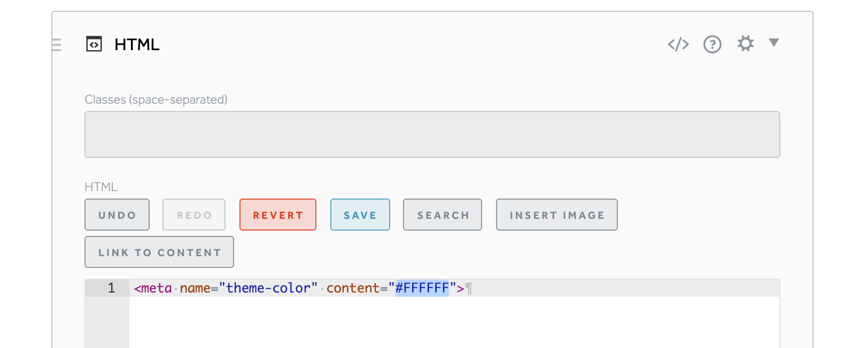
Task: Click the "theme-color" attribute value in the code
Action: pyautogui.click(x=268, y=288)
